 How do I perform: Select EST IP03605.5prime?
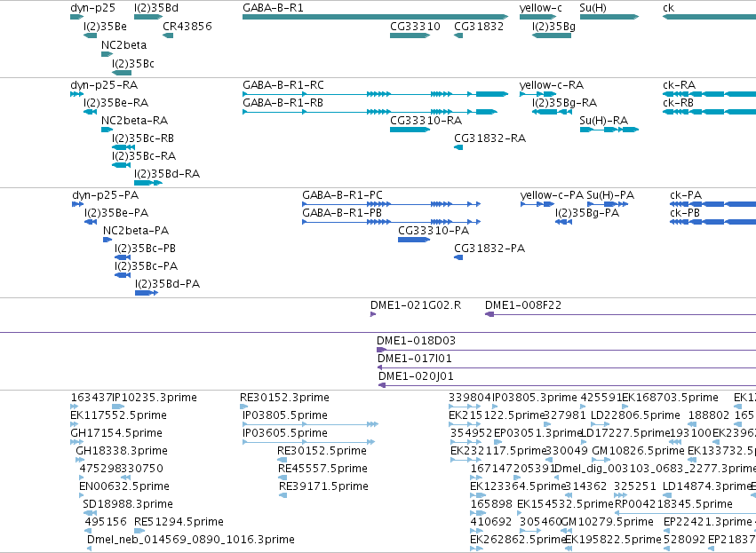(x=308, y=442)
